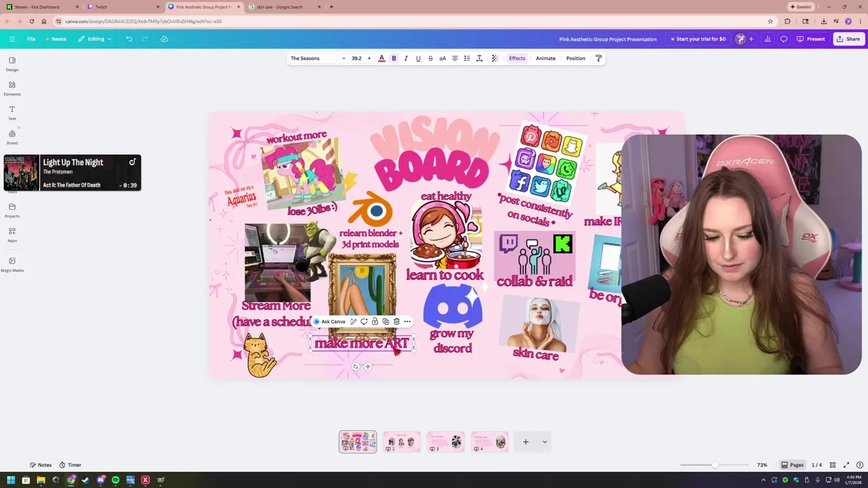Click the Present button
This screenshot has height=488, width=868.
coord(811,39)
